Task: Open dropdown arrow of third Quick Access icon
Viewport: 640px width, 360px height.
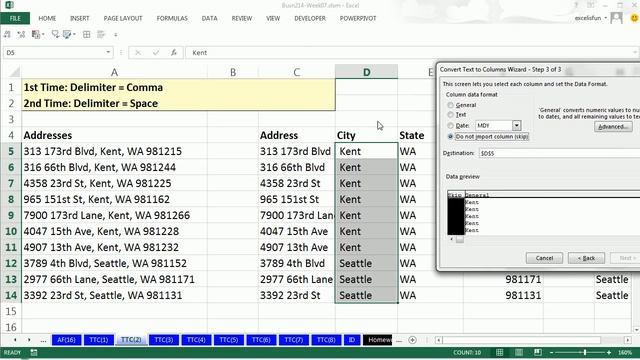Action: tap(42, 35)
